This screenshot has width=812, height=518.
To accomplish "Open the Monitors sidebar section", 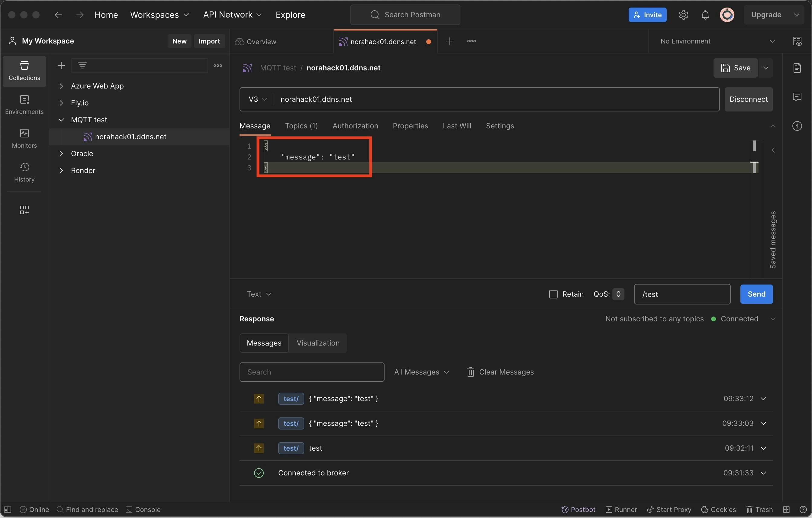I will point(24,139).
